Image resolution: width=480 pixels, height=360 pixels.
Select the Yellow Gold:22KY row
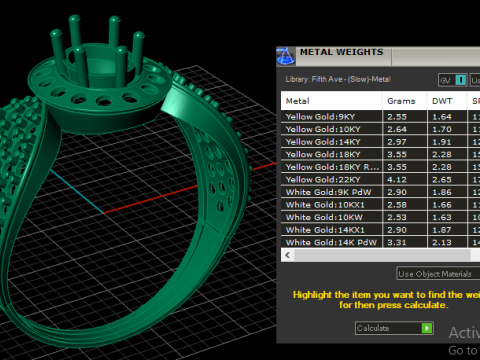tap(380, 179)
